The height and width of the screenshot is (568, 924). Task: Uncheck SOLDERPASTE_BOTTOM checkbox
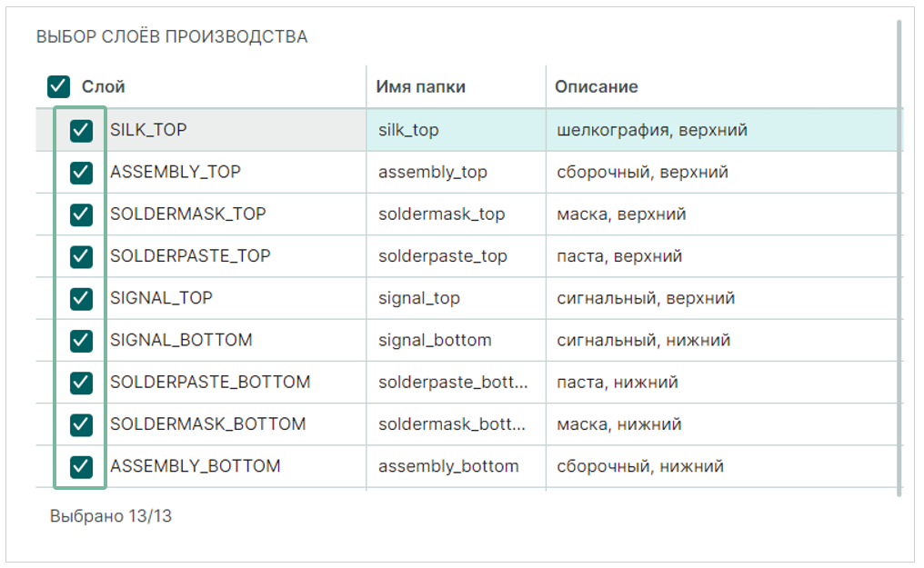click(82, 383)
